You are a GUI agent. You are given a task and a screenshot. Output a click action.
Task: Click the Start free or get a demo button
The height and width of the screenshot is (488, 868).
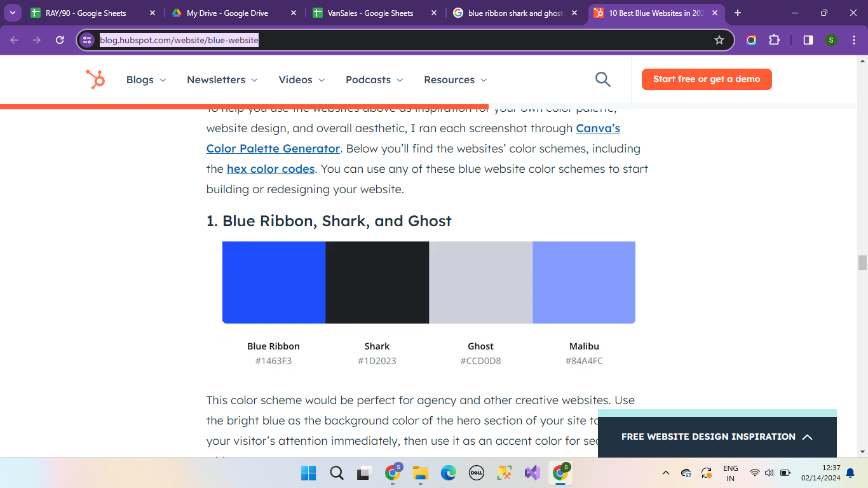pos(707,79)
